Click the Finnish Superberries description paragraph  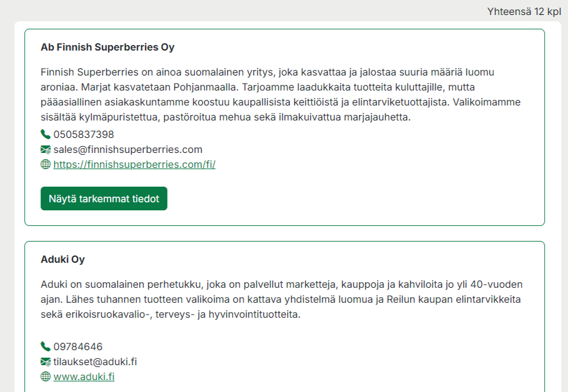click(x=280, y=94)
